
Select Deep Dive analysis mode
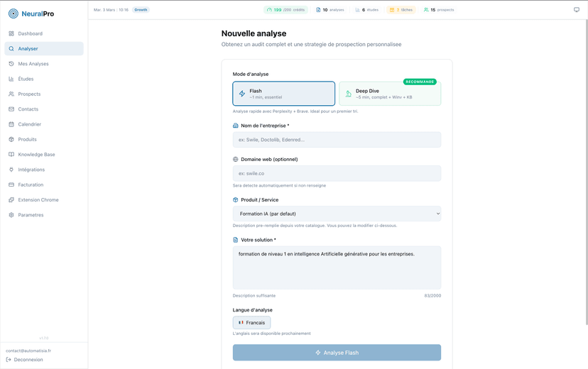tap(389, 94)
